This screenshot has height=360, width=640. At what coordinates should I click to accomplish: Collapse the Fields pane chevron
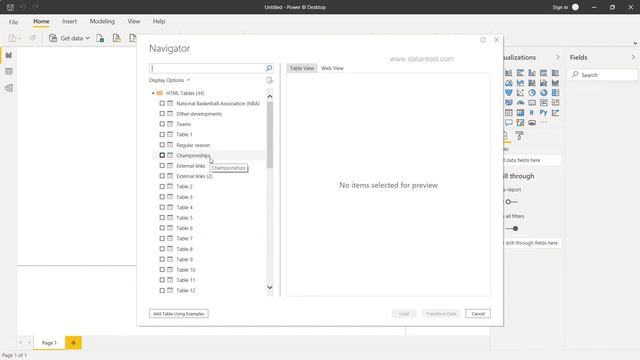tap(633, 58)
